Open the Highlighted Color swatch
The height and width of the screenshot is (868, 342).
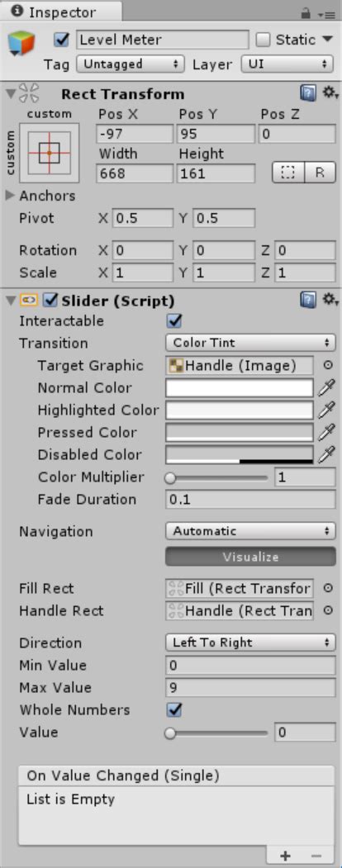point(239,410)
